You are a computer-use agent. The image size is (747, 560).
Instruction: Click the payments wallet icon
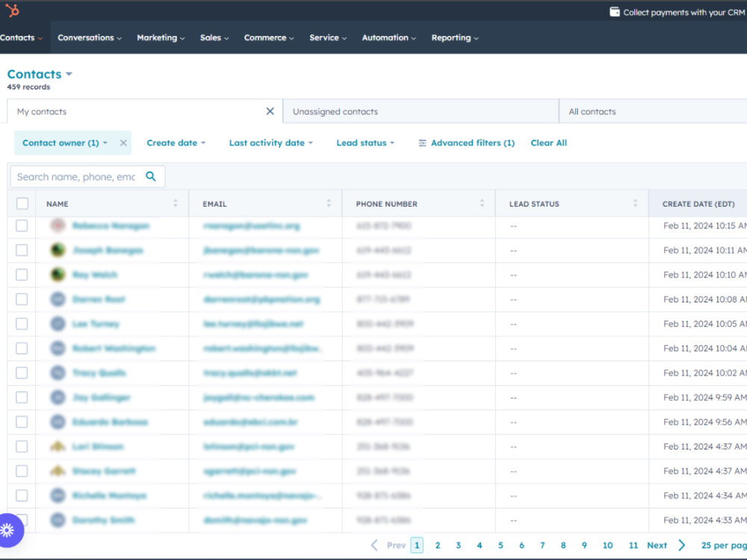(x=615, y=12)
